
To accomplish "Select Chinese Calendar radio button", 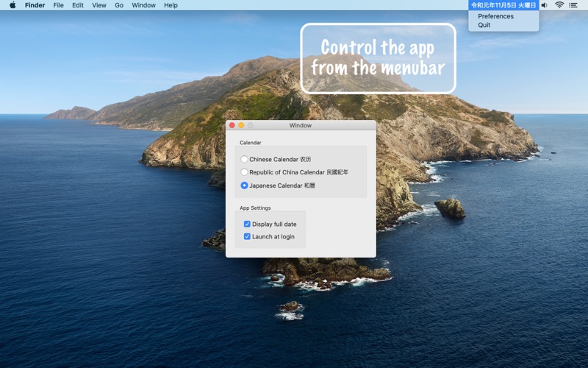I will click(x=244, y=159).
